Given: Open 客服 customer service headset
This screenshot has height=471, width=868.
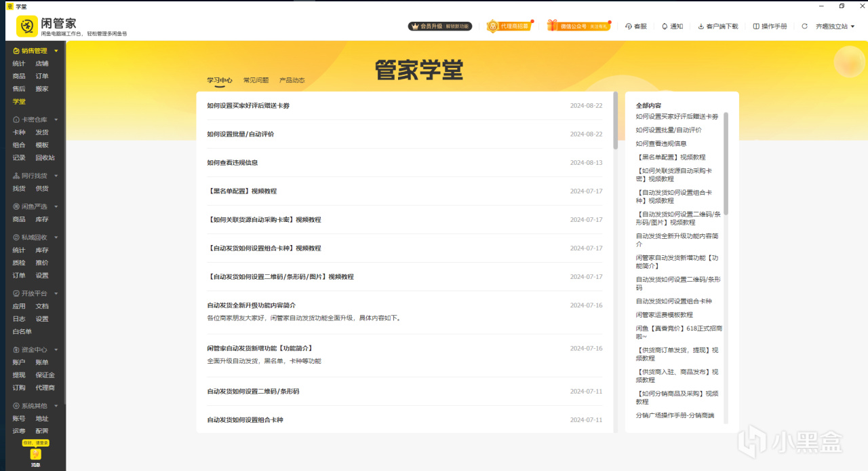Looking at the screenshot, I should pyautogui.click(x=636, y=26).
